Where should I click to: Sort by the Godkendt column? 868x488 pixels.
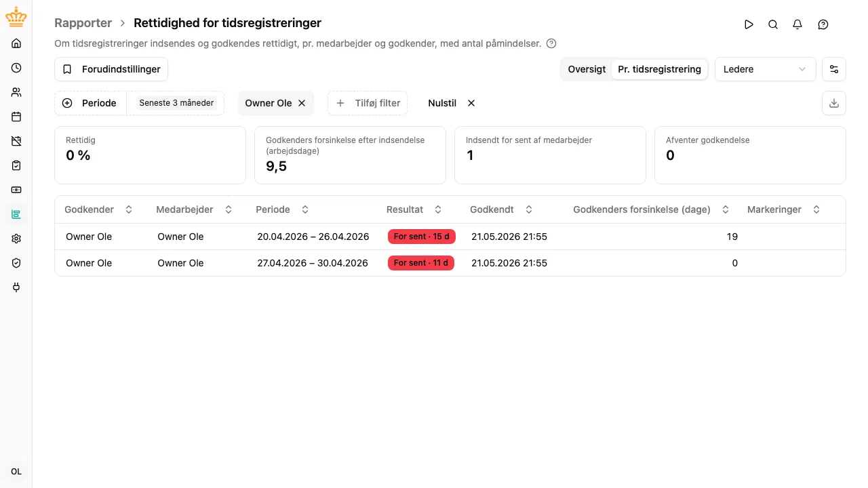point(502,209)
